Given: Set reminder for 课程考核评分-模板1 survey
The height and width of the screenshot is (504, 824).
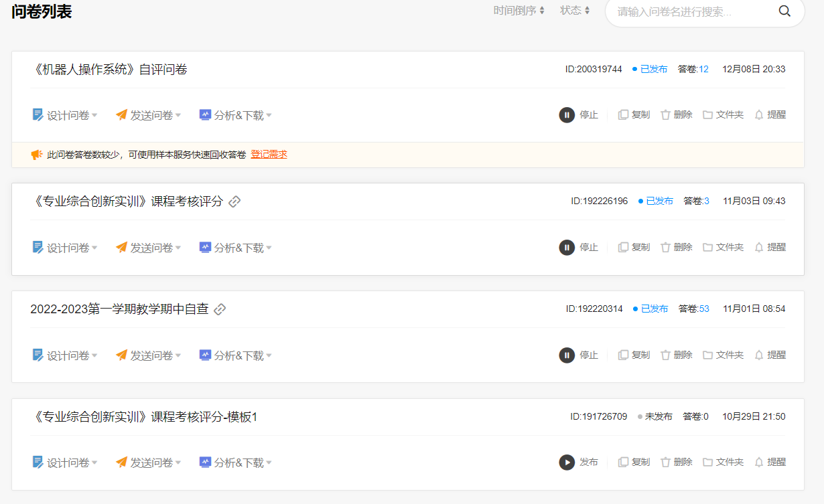Looking at the screenshot, I should pyautogui.click(x=770, y=463).
